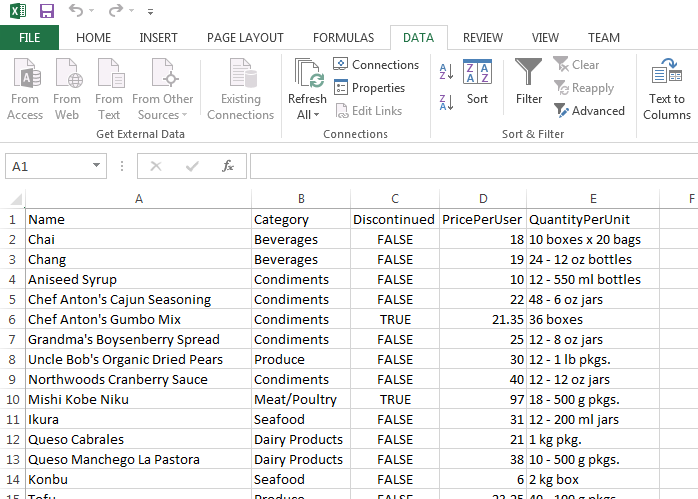Select the DATA tab
The image size is (698, 499).
click(x=418, y=38)
